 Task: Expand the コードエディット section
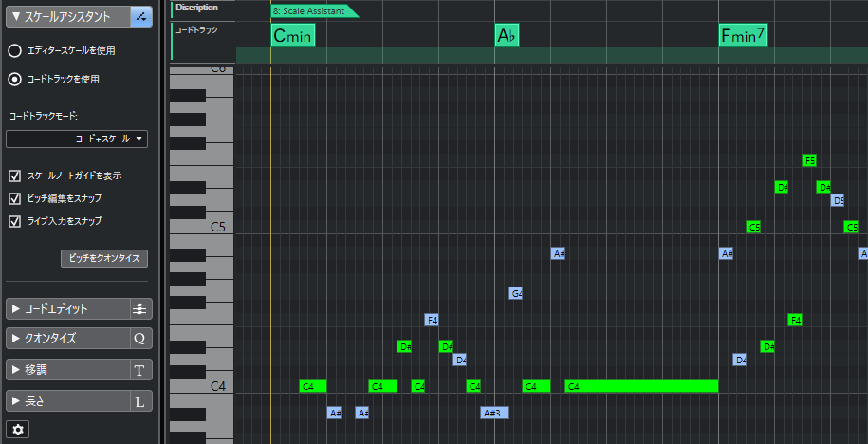click(68, 309)
